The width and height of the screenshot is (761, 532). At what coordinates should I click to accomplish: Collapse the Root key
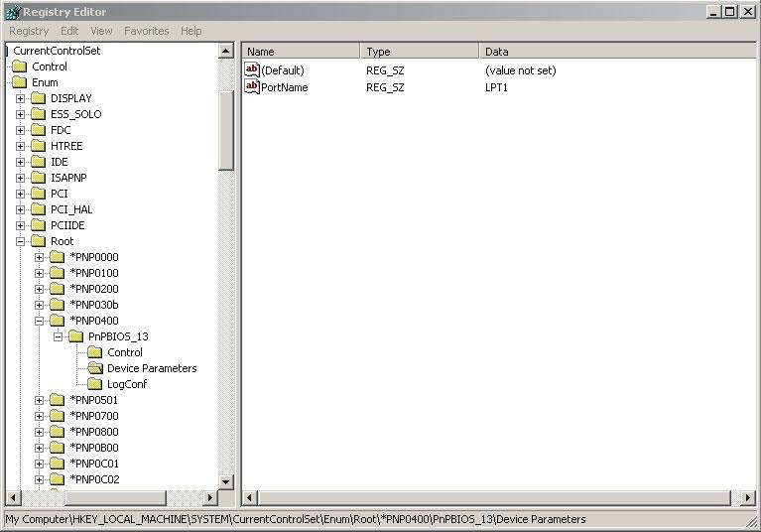pos(21,241)
